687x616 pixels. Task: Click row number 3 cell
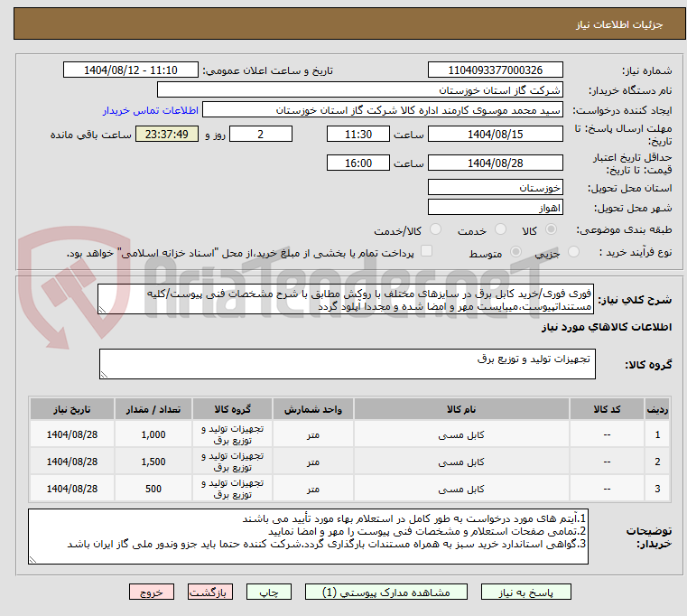(657, 489)
